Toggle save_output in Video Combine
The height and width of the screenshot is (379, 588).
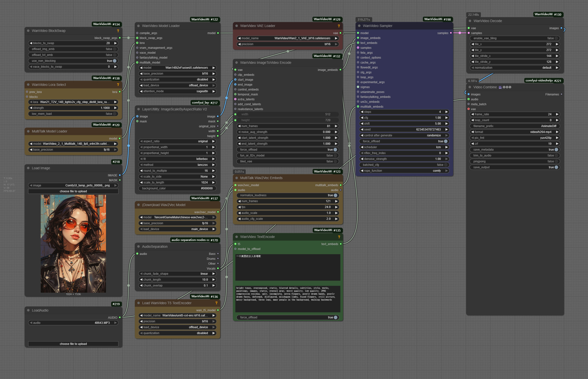[x=515, y=168]
